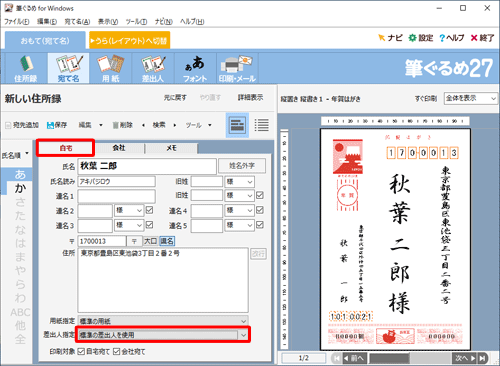The image size is (500, 366).
Task: Click すぐ印刷 quick print
Action: click(x=426, y=99)
